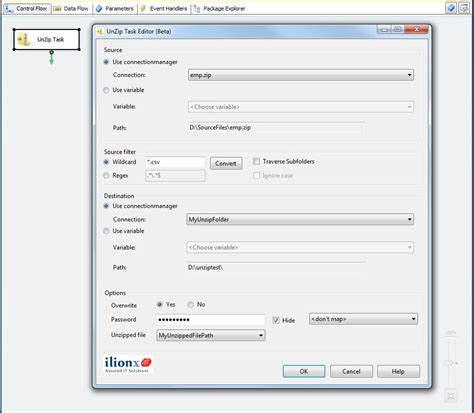Confirm with the OK button
474x413 pixels.
pos(304,371)
